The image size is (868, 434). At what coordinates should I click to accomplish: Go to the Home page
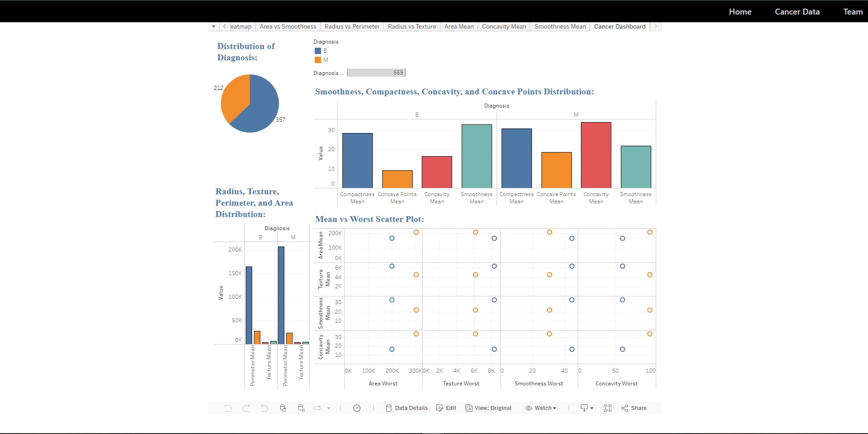coord(740,12)
